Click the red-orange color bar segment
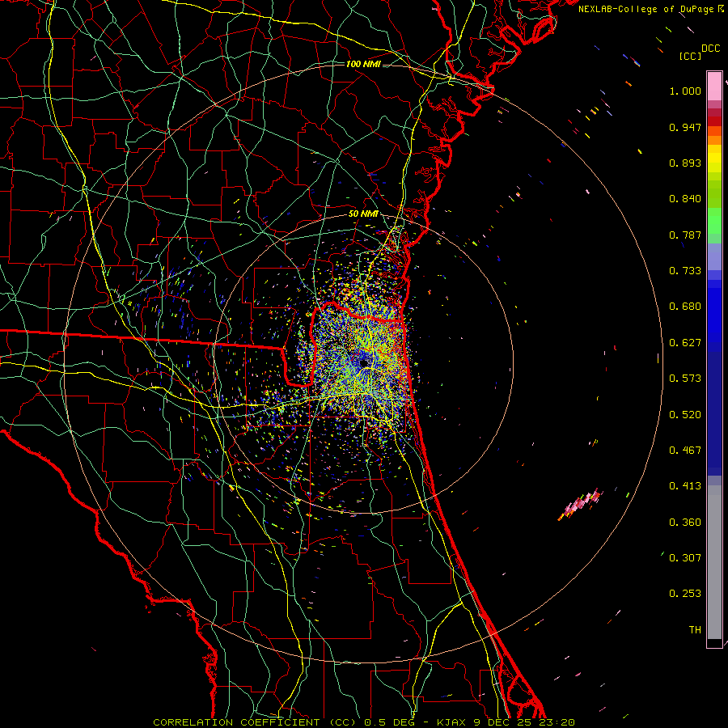Viewport: 728px width, 728px height. pyautogui.click(x=714, y=130)
